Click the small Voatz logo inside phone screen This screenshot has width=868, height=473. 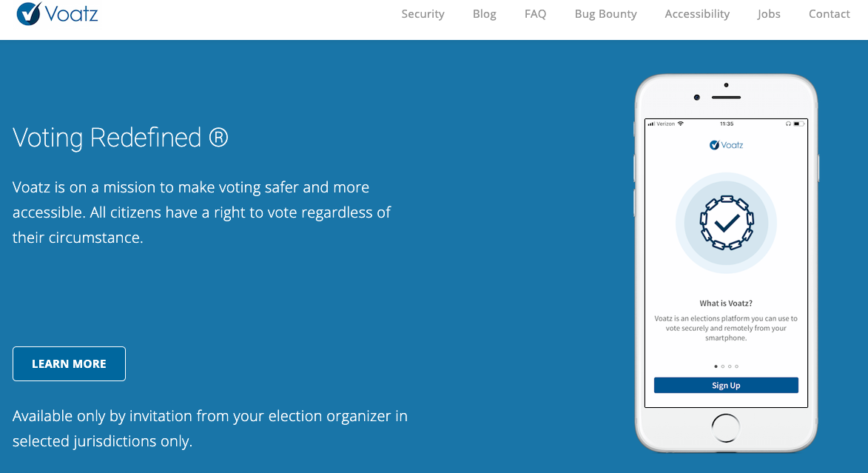(x=726, y=145)
